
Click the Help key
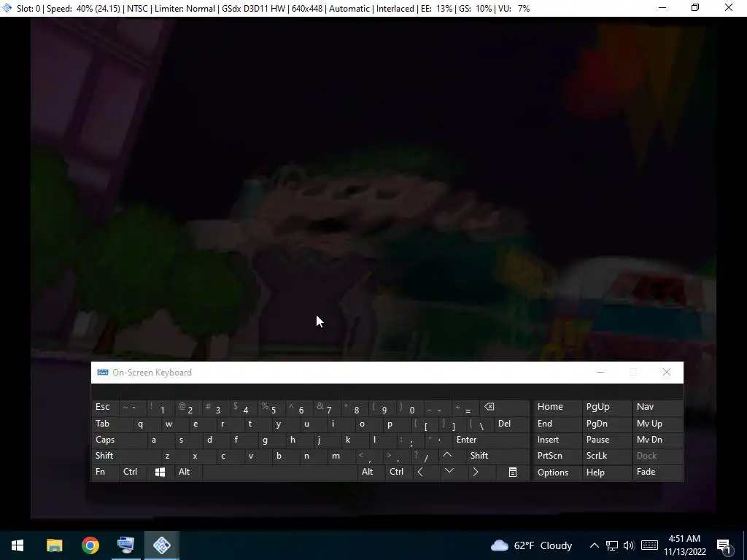606,472
